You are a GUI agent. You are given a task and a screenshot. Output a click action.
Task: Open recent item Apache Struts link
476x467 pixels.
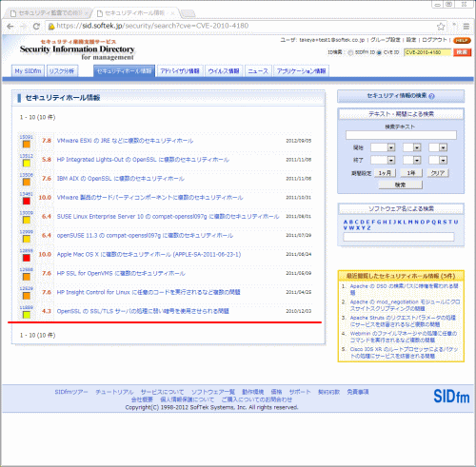403,321
